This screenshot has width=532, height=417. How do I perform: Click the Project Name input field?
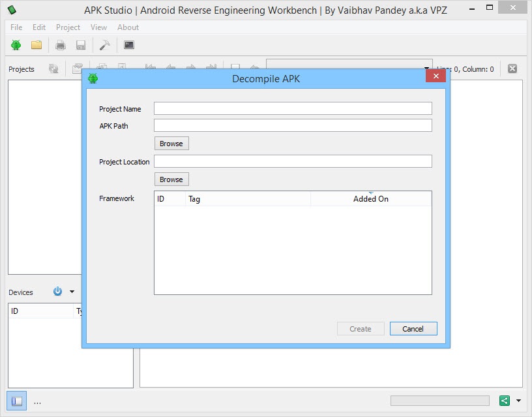point(293,108)
